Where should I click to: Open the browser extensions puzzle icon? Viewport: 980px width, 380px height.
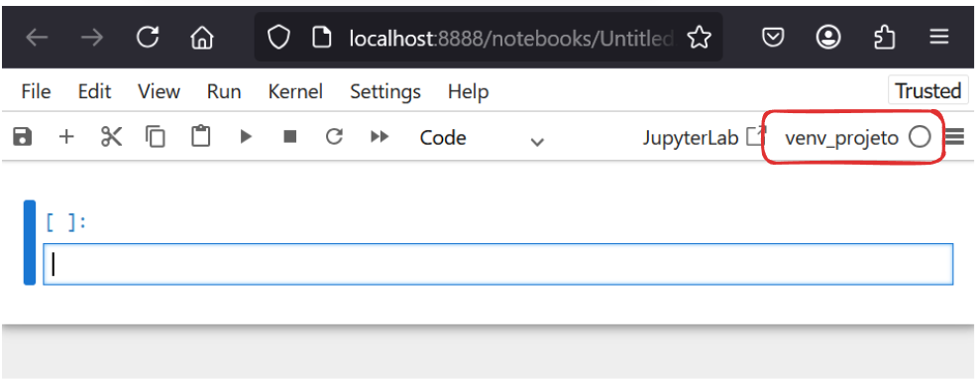(884, 38)
